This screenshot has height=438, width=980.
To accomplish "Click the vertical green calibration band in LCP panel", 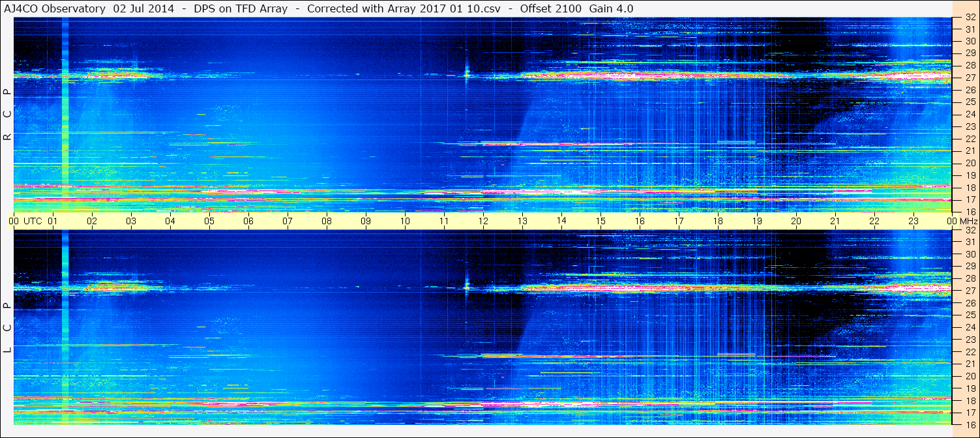I will [65, 328].
